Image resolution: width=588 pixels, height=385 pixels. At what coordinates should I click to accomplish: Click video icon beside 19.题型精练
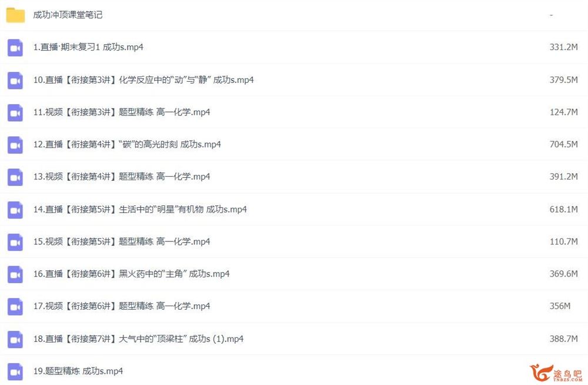point(15,372)
